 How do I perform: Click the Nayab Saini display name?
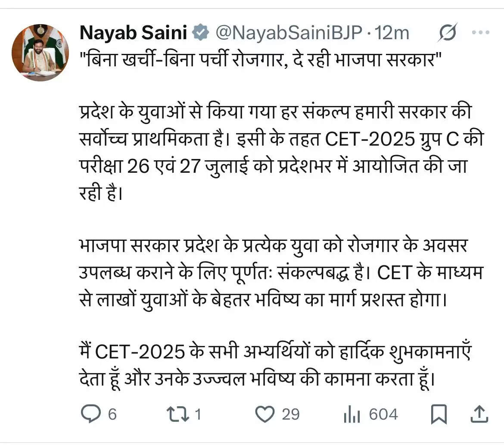pos(133,33)
